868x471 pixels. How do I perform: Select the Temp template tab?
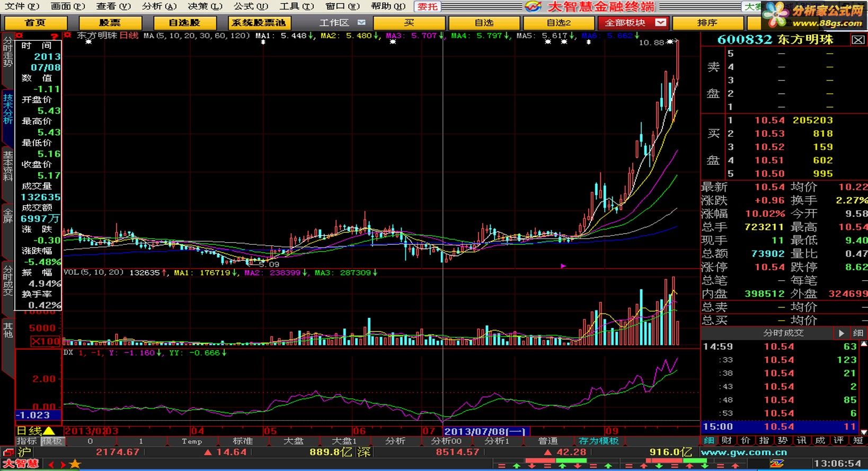[x=192, y=441]
